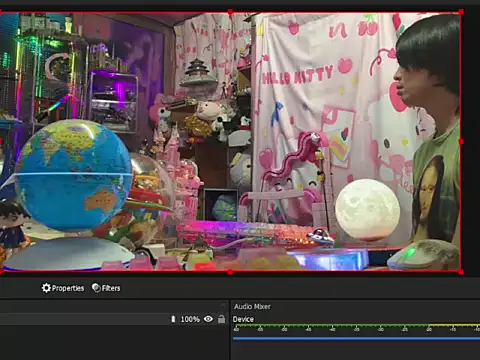Select the Device label in Audio Mixer
The width and height of the screenshot is (480, 360).
coord(243,319)
